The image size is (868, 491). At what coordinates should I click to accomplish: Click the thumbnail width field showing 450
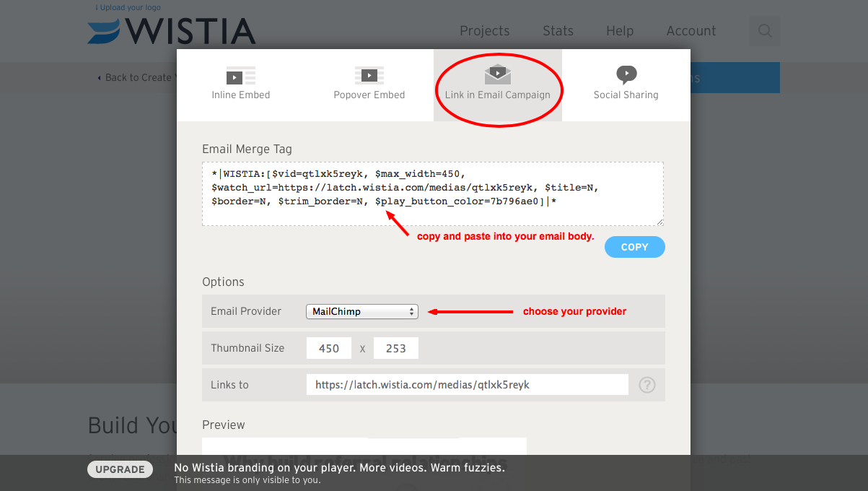pyautogui.click(x=329, y=348)
